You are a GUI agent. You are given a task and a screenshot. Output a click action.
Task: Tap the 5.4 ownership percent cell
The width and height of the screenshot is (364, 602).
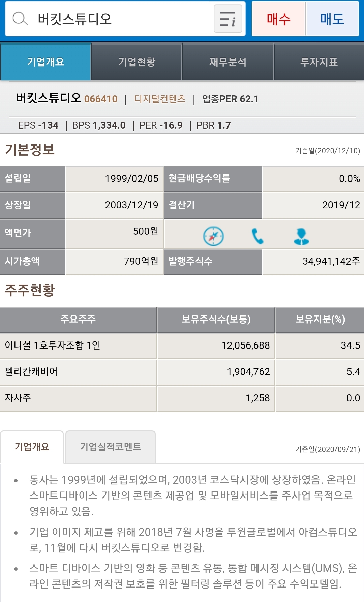click(x=320, y=372)
